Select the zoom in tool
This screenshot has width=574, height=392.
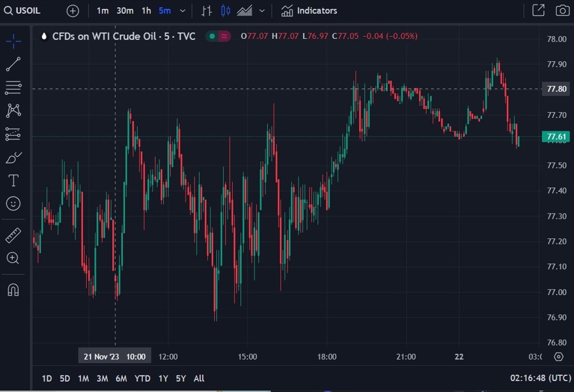click(x=13, y=258)
